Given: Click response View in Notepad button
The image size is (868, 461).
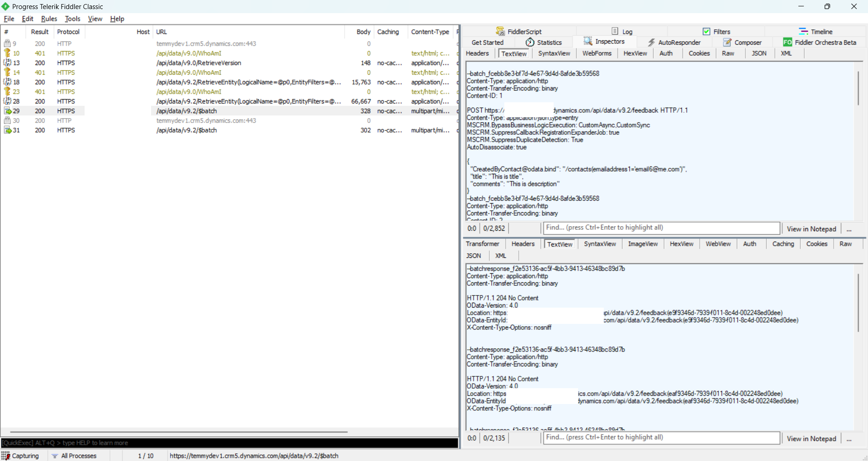Looking at the screenshot, I should 811,438.
